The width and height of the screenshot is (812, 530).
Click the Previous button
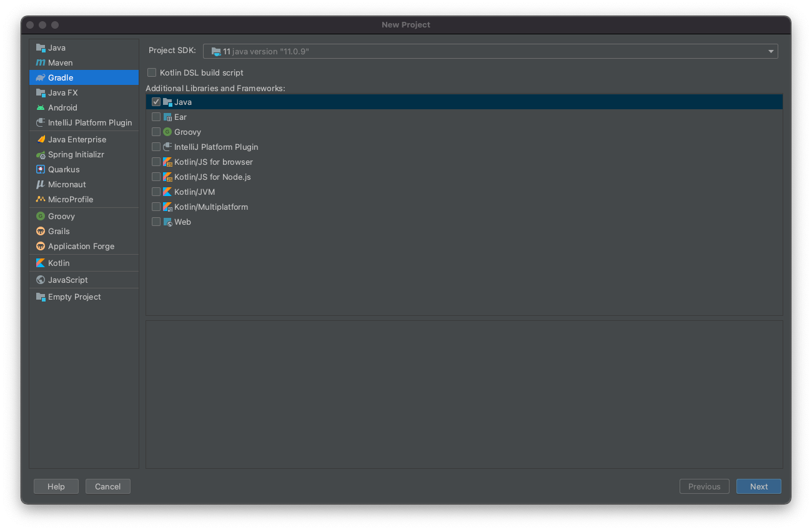point(705,486)
